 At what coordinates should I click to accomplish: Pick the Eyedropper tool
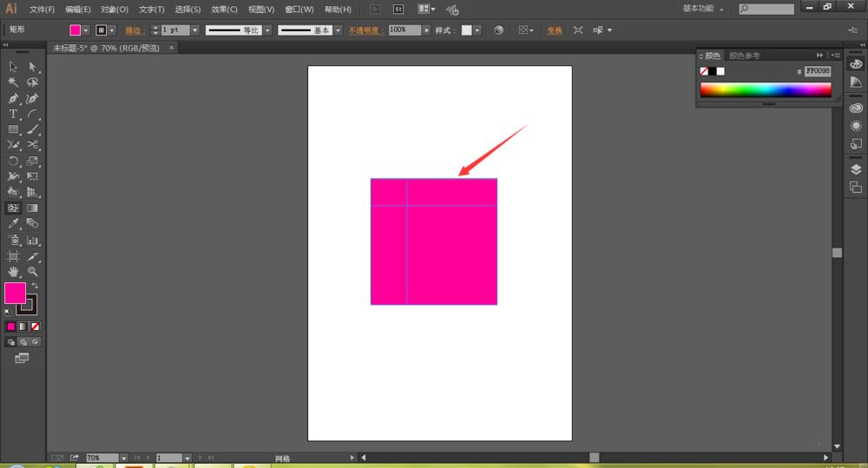[x=13, y=224]
